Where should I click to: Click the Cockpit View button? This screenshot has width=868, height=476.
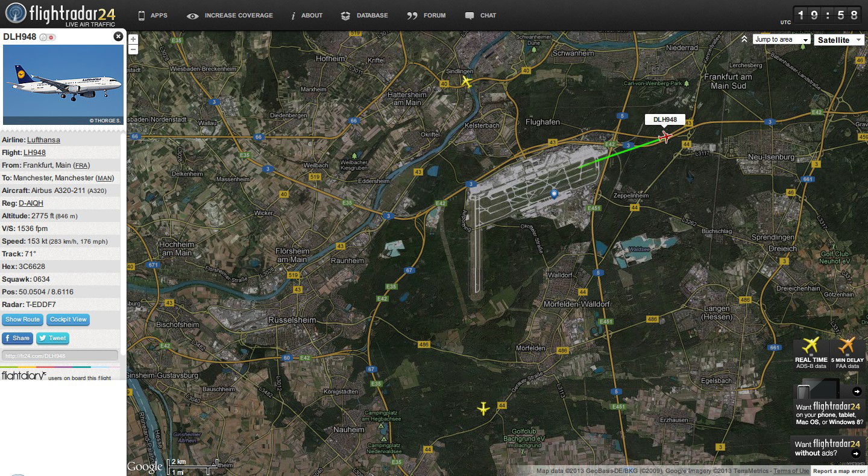[68, 320]
